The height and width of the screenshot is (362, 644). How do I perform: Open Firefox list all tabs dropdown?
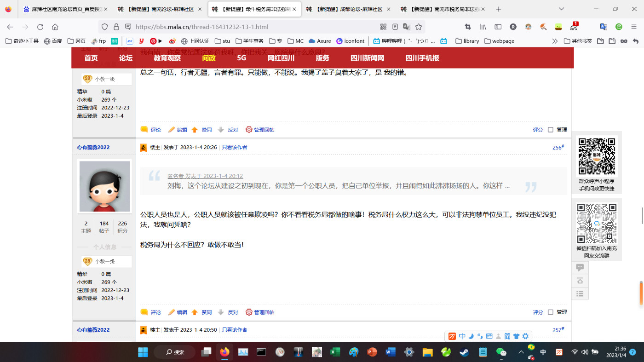tap(561, 9)
